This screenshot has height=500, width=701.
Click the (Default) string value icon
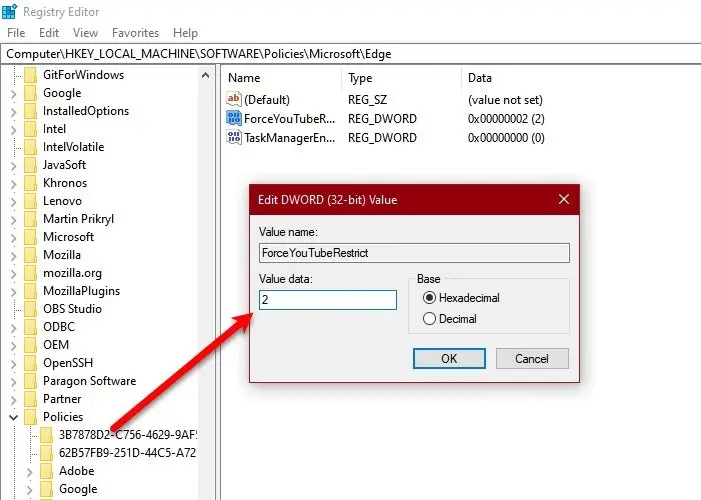(x=234, y=99)
